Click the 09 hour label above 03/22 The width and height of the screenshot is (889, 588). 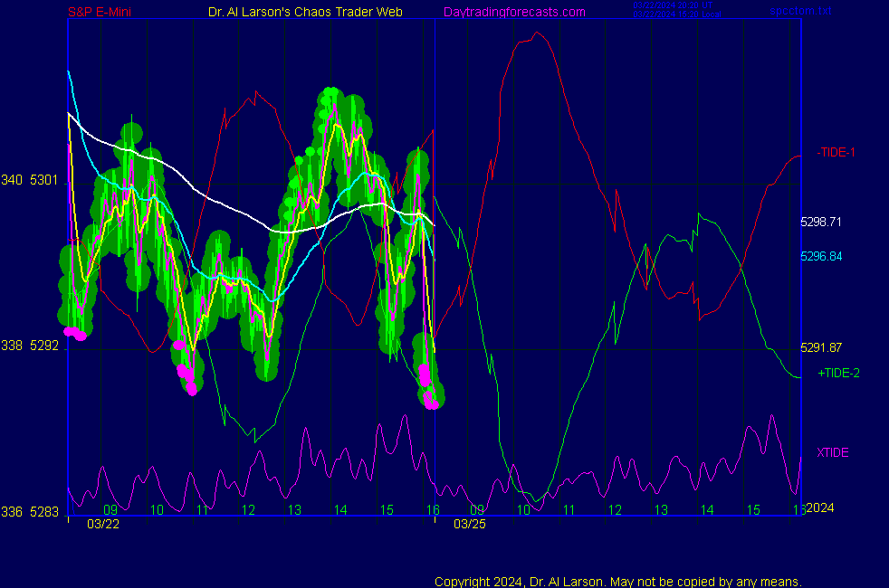click(110, 510)
